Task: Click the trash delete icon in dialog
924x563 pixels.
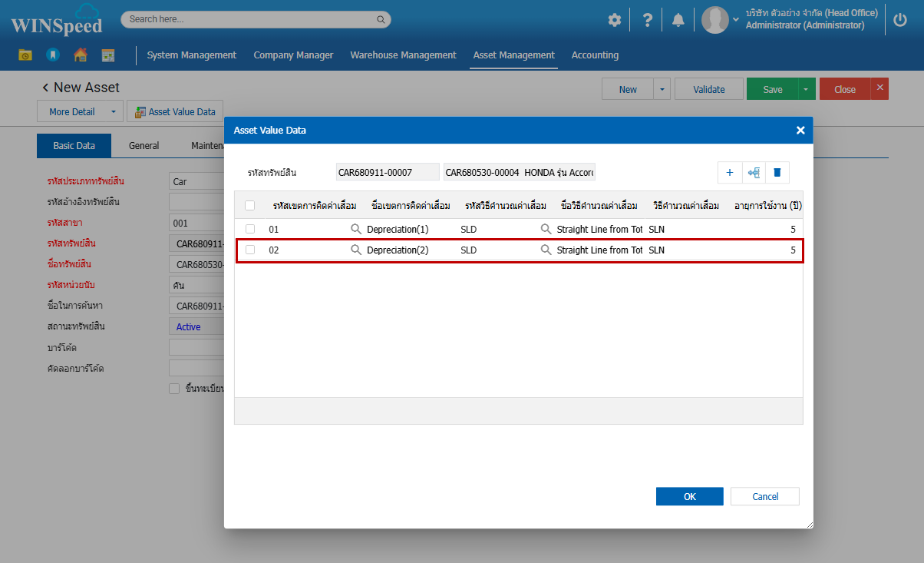Action: (x=777, y=173)
